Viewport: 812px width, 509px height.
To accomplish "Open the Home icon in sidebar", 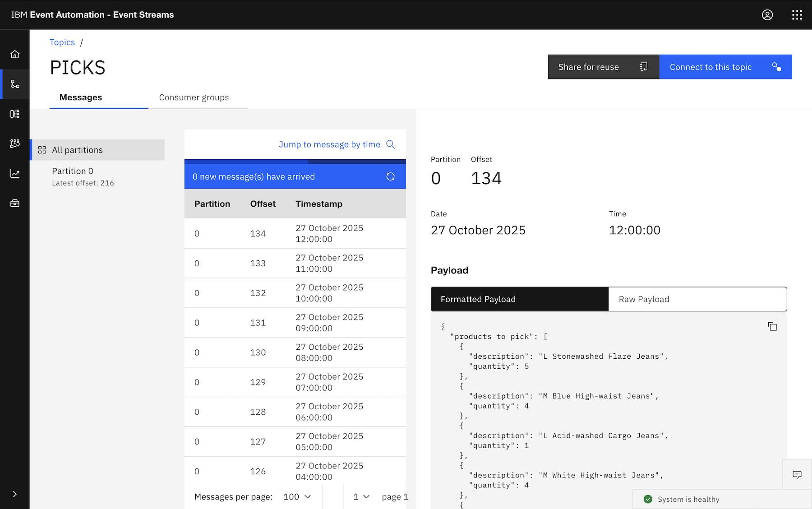I will click(15, 55).
